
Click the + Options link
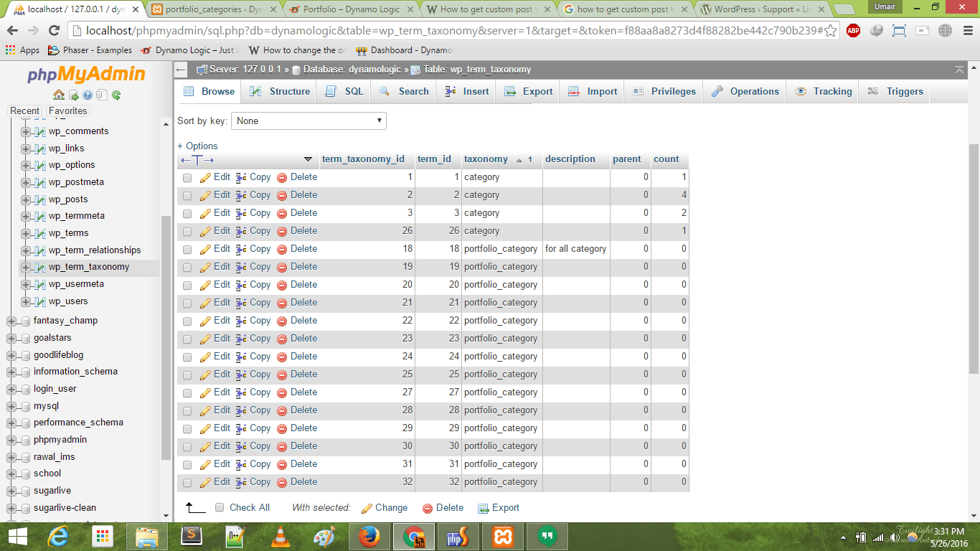(x=197, y=146)
